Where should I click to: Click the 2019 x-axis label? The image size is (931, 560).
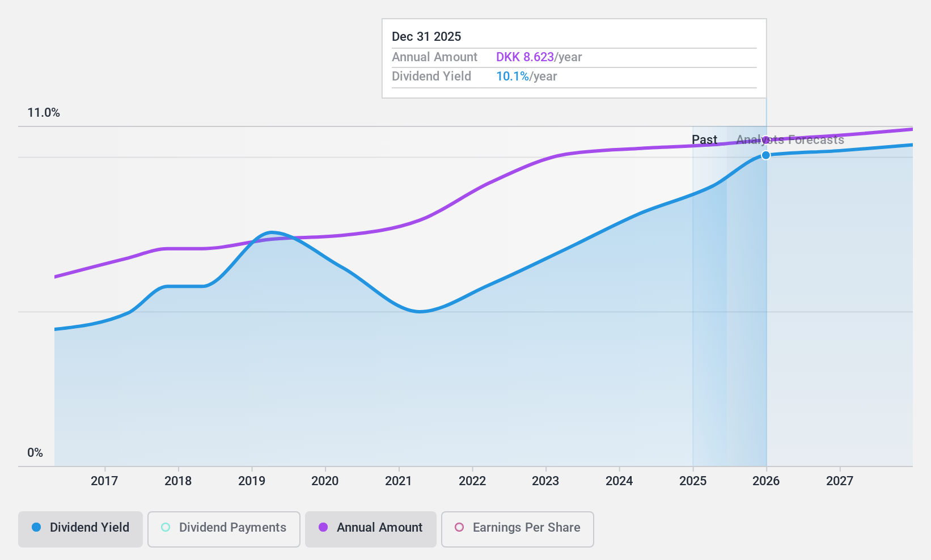click(252, 481)
